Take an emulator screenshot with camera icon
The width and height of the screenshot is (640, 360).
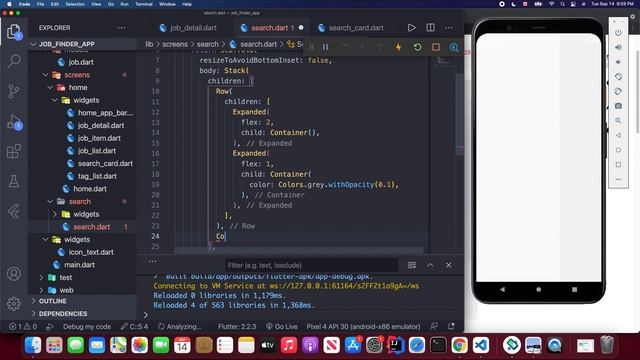coord(618,106)
